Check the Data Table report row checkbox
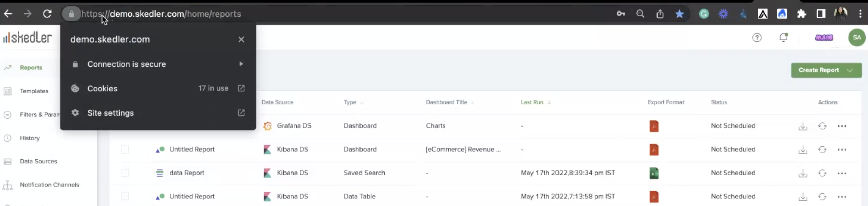The image size is (868, 206). 125,196
